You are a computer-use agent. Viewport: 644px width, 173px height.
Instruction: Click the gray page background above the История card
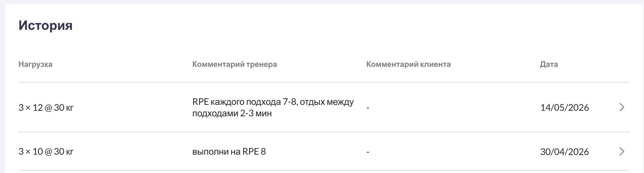tap(322, 2)
